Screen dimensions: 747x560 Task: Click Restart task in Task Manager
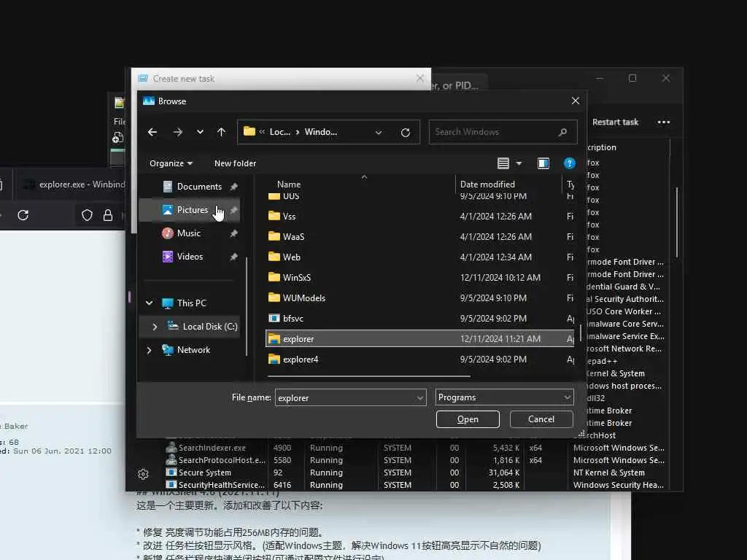coord(615,122)
